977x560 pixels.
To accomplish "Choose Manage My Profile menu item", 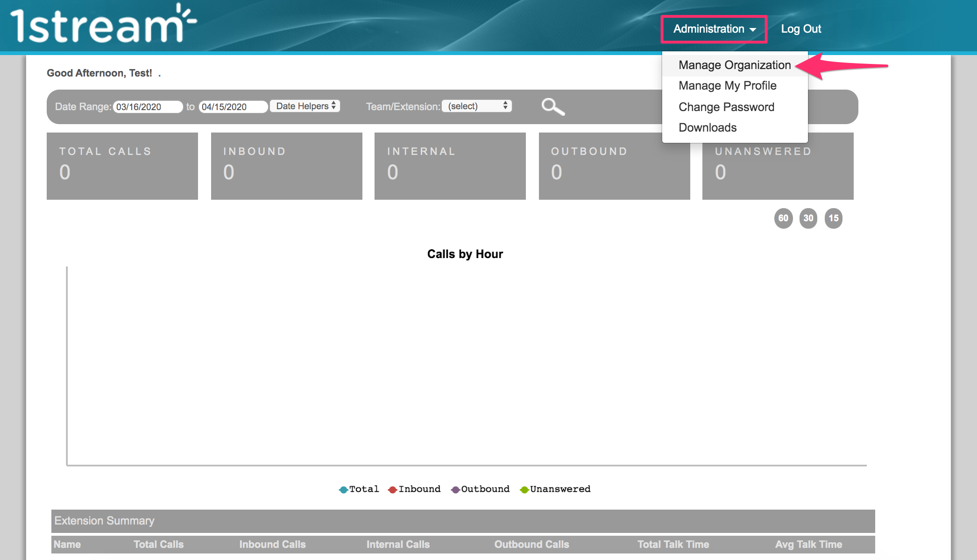I will 727,86.
